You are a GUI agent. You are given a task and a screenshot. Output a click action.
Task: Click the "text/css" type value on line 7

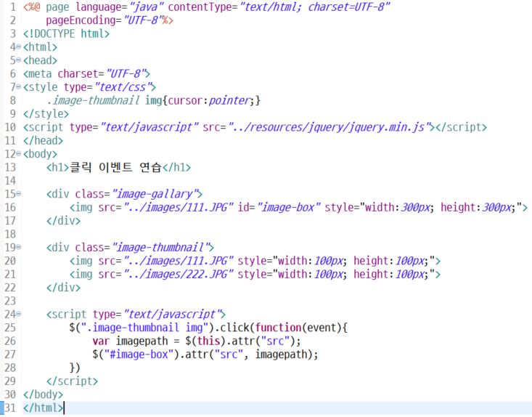coord(123,87)
